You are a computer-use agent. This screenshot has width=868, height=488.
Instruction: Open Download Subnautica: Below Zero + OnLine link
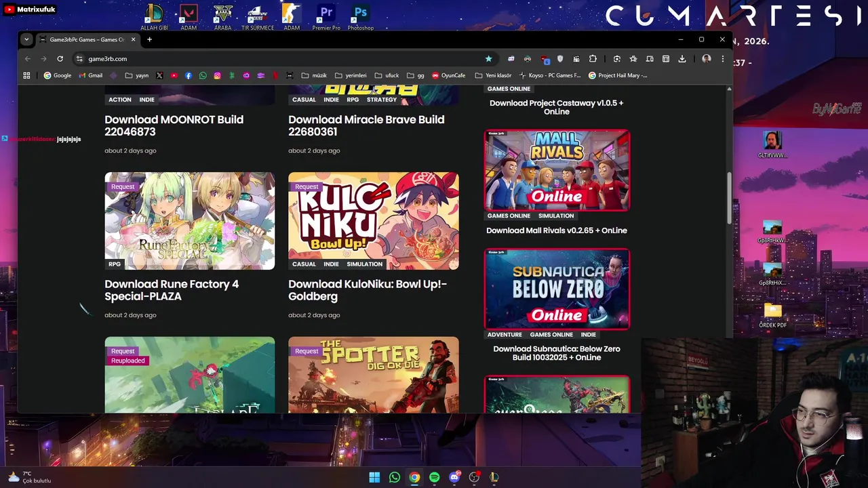coord(557,353)
